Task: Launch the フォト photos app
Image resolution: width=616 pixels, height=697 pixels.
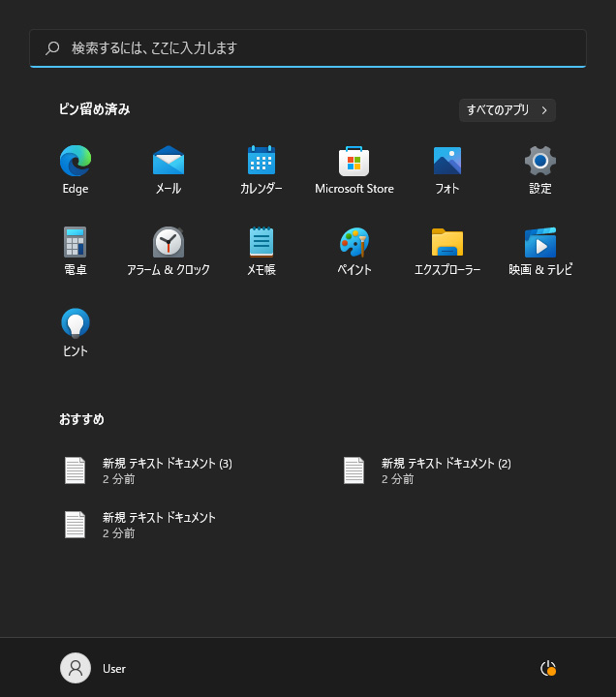Action: pyautogui.click(x=447, y=161)
